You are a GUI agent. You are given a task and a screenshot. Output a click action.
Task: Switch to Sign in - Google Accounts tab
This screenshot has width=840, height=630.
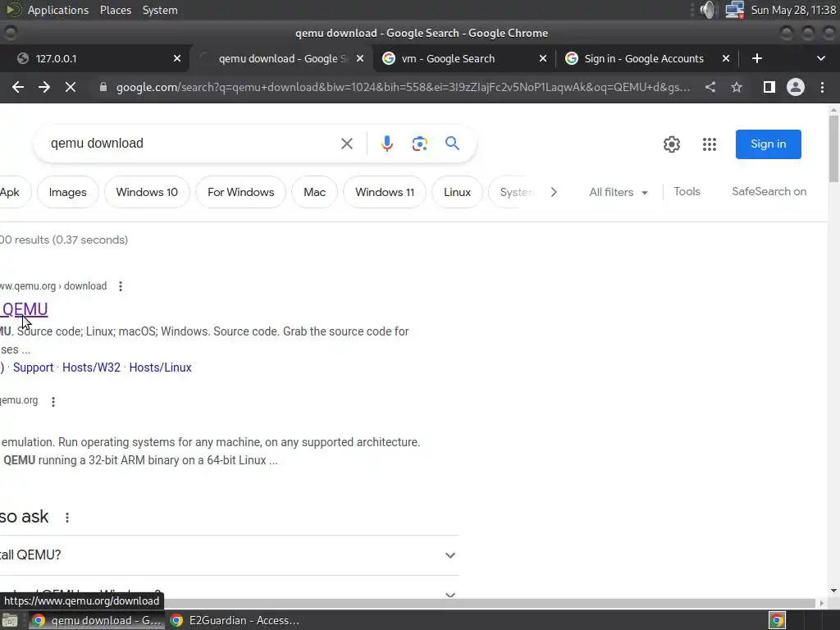647,58
